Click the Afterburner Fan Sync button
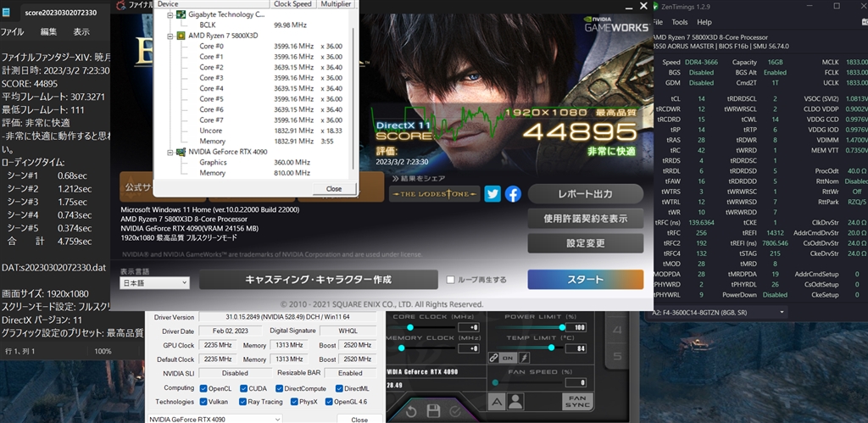 coord(577,402)
